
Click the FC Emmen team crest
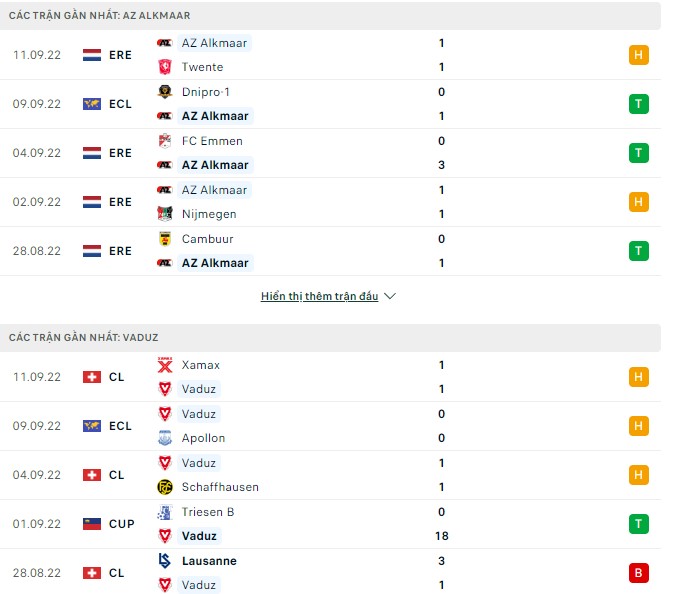click(165, 141)
